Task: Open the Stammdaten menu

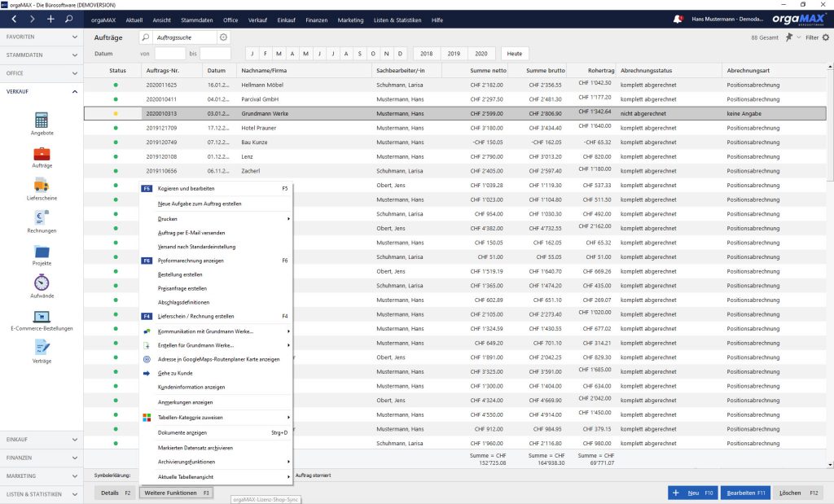Action: click(x=197, y=20)
